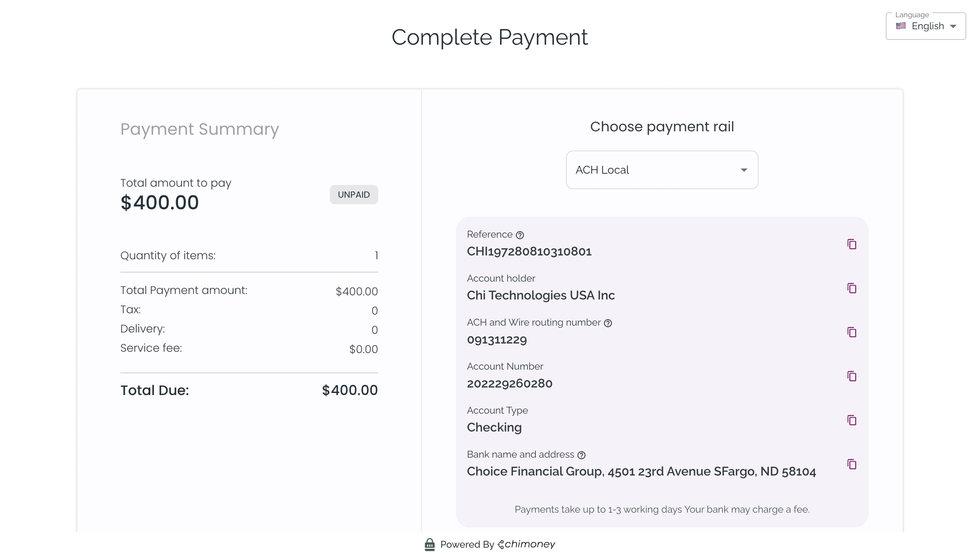Show help for Reference field
Image resolution: width=980 pixels, height=557 pixels.
pos(520,235)
